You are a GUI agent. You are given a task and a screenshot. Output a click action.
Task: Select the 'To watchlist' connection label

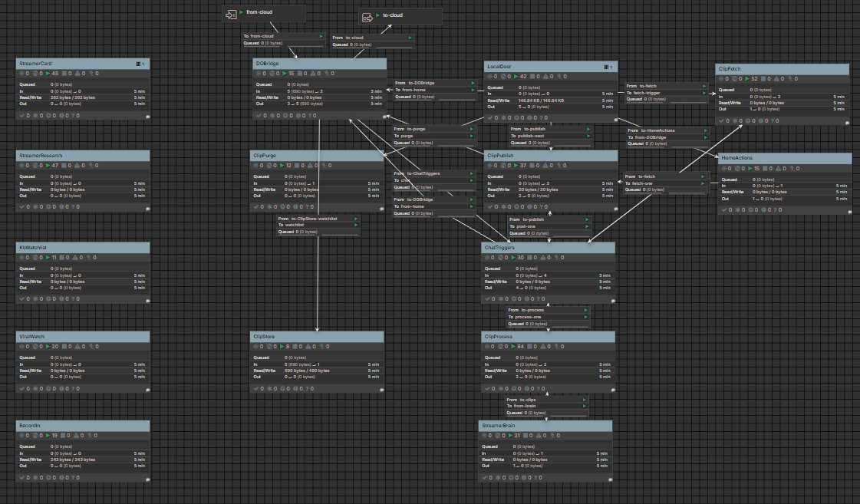click(x=292, y=225)
